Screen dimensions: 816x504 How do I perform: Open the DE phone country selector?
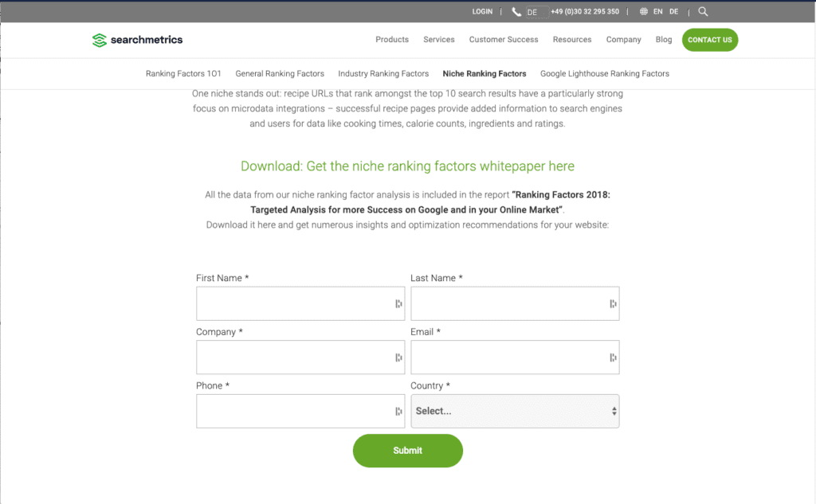pyautogui.click(x=537, y=12)
